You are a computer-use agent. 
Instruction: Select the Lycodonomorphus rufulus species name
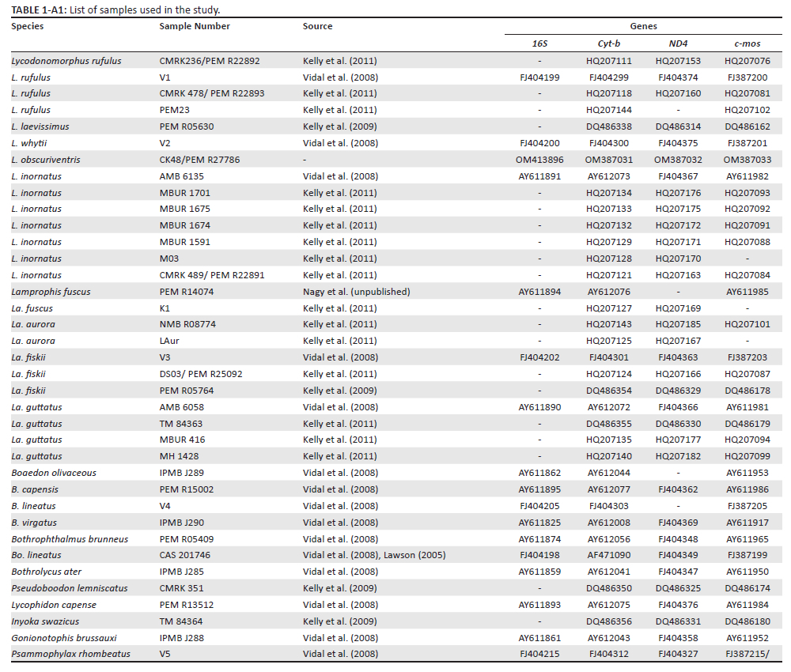coord(66,61)
